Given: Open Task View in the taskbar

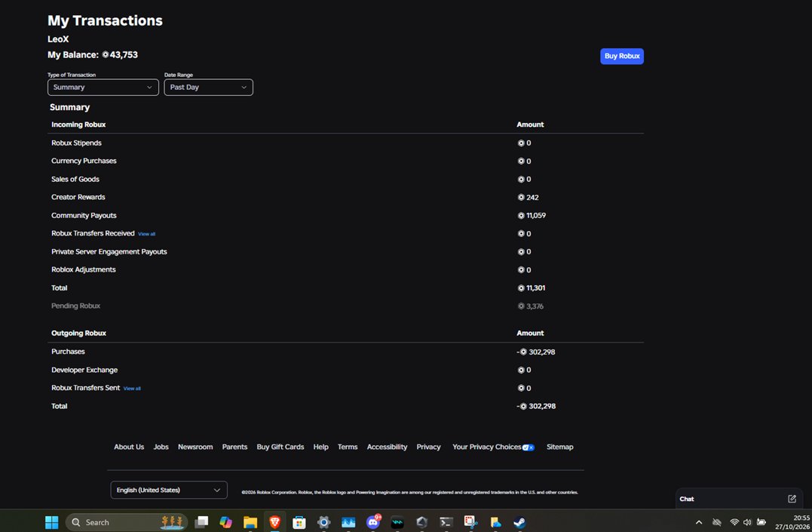Looking at the screenshot, I should [201, 522].
